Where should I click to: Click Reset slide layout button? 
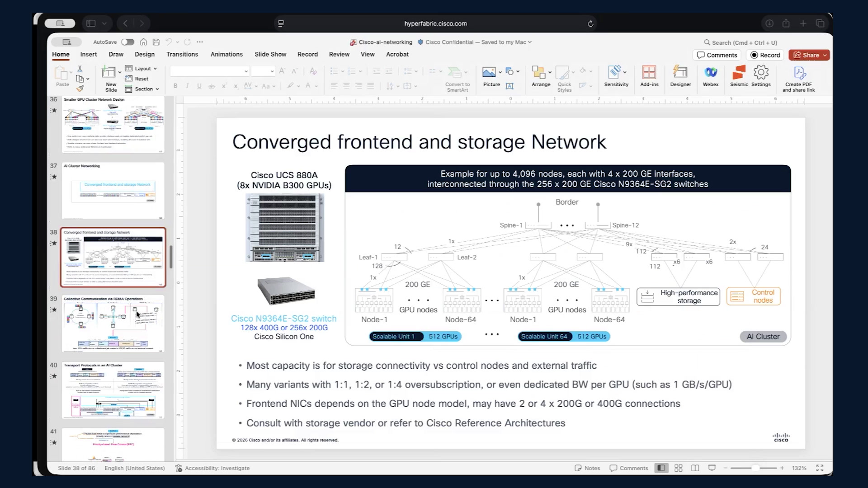tap(137, 79)
